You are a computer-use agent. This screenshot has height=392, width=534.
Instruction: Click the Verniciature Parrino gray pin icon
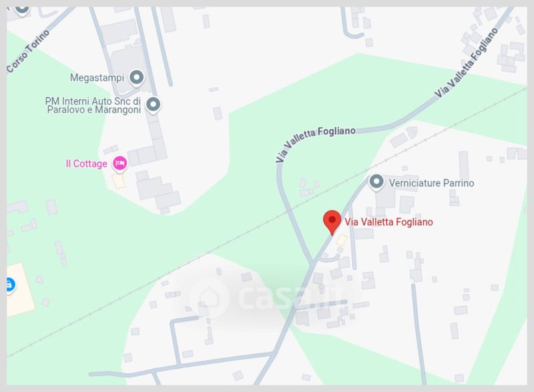point(376,182)
